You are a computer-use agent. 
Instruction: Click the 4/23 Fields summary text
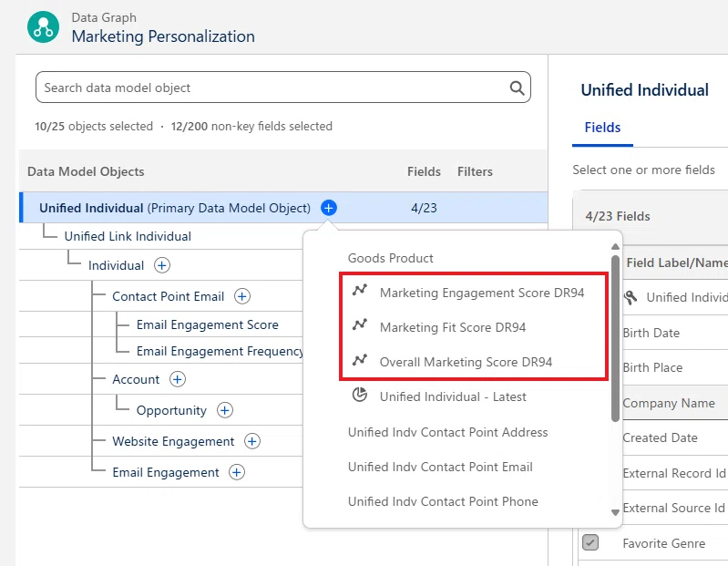618,216
